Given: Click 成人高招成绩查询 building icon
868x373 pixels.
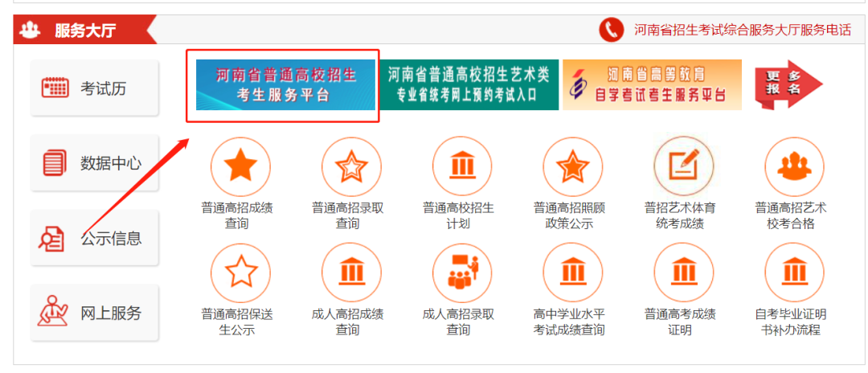Looking at the screenshot, I should tap(351, 273).
